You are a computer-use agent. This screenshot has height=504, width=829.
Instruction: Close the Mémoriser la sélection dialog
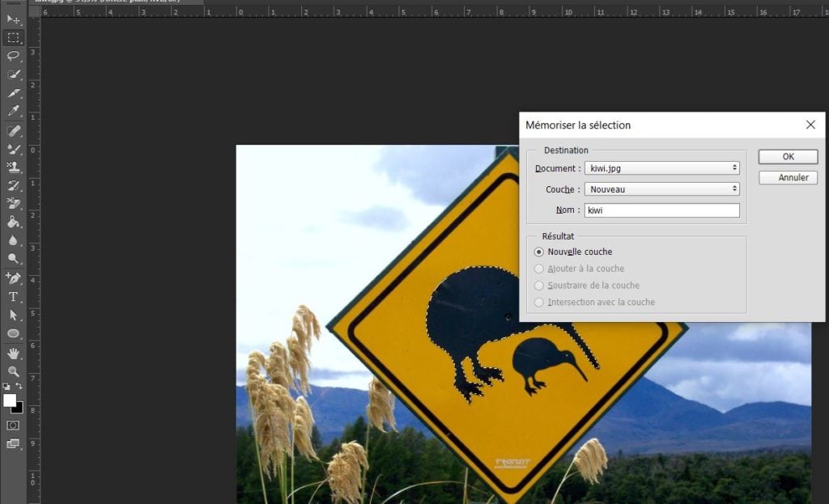[x=810, y=125]
